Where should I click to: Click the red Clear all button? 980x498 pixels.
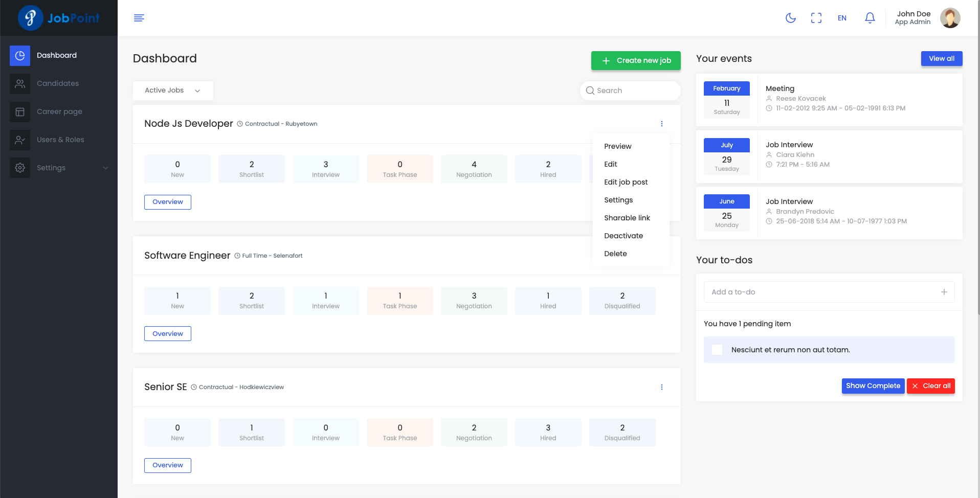pyautogui.click(x=930, y=386)
